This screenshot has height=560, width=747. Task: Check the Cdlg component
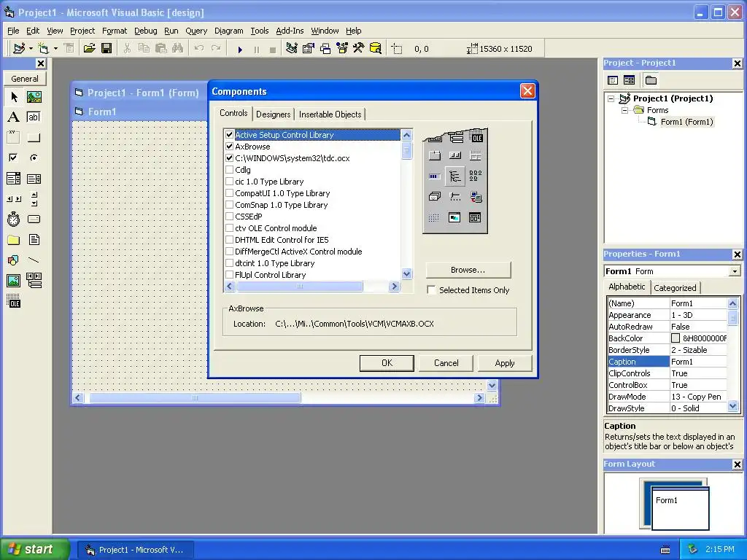(x=230, y=169)
